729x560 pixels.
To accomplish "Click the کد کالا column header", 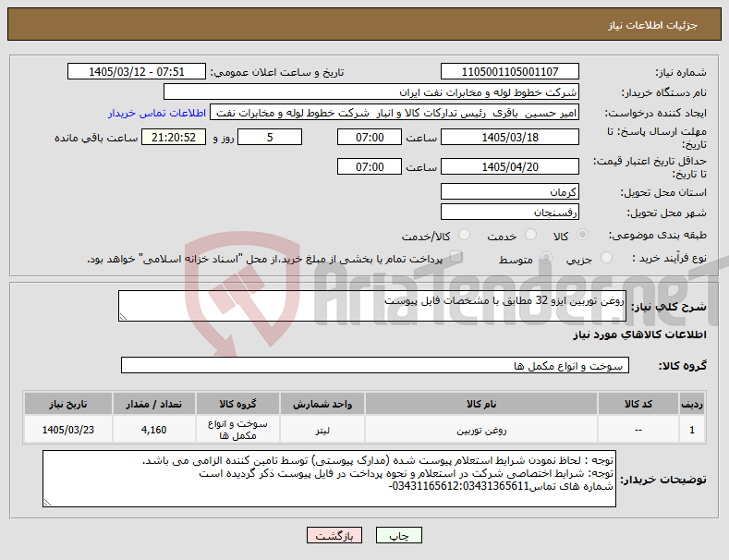I will [x=638, y=404].
